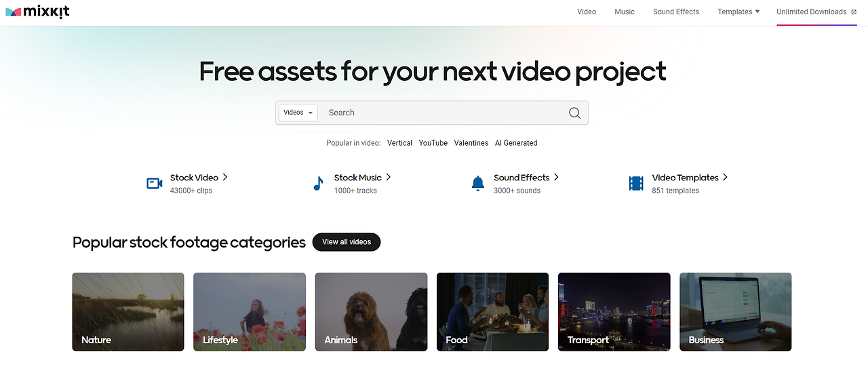Expand the Templates menu arrow
Viewport: 868px width, 371px height.
pos(757,12)
